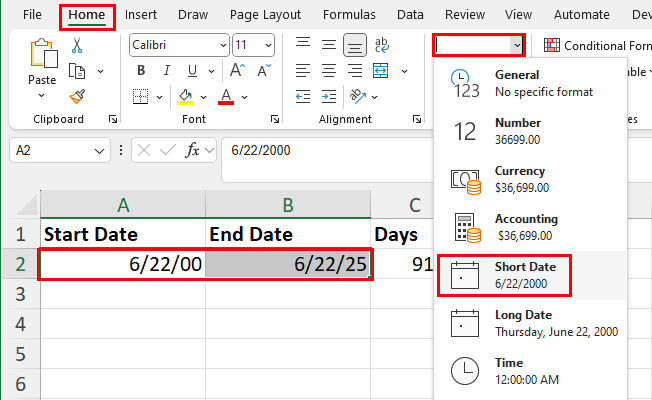Open the File tab
This screenshot has height=400, width=652.
click(32, 15)
